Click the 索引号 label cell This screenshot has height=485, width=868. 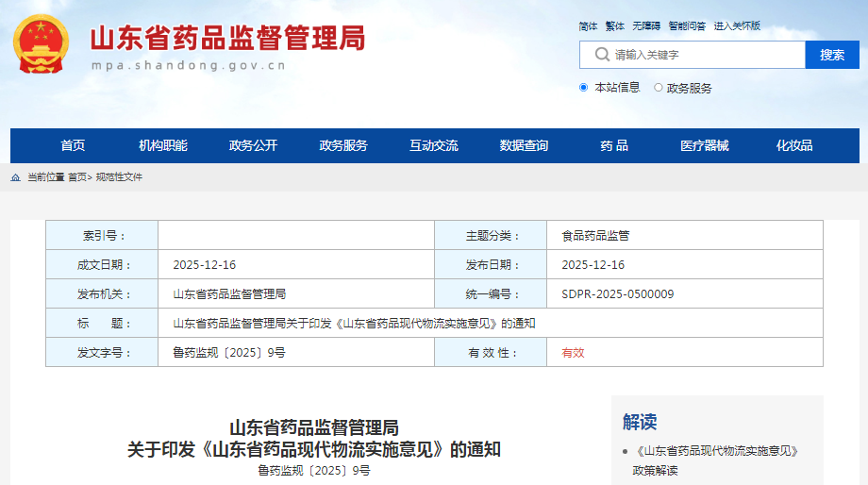(102, 235)
